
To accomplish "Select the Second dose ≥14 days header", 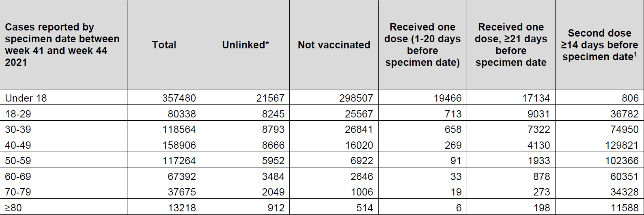I will pos(599,45).
